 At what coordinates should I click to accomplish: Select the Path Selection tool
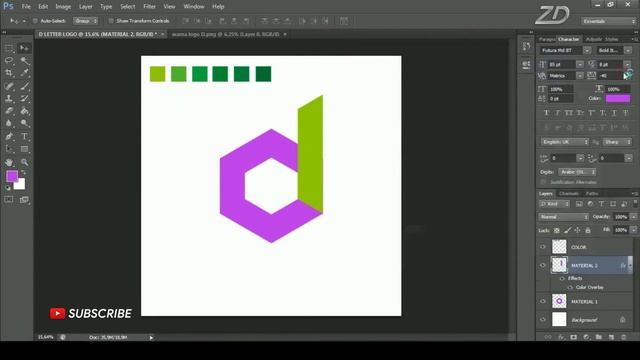coord(9,149)
